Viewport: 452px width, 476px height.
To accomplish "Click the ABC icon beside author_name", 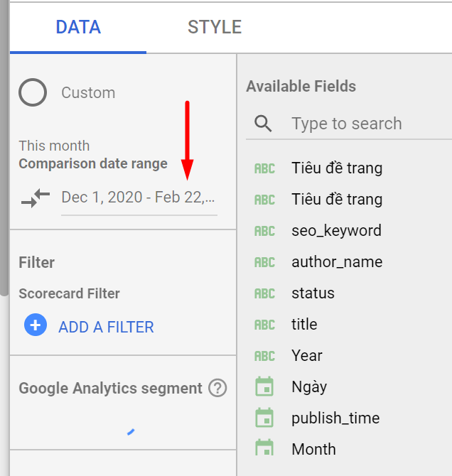I will (x=264, y=262).
